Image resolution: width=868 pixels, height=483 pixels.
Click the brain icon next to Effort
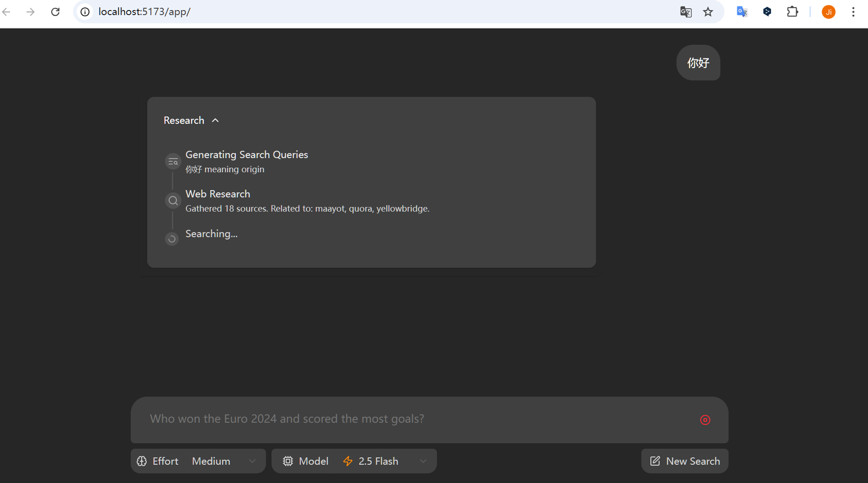click(x=142, y=461)
